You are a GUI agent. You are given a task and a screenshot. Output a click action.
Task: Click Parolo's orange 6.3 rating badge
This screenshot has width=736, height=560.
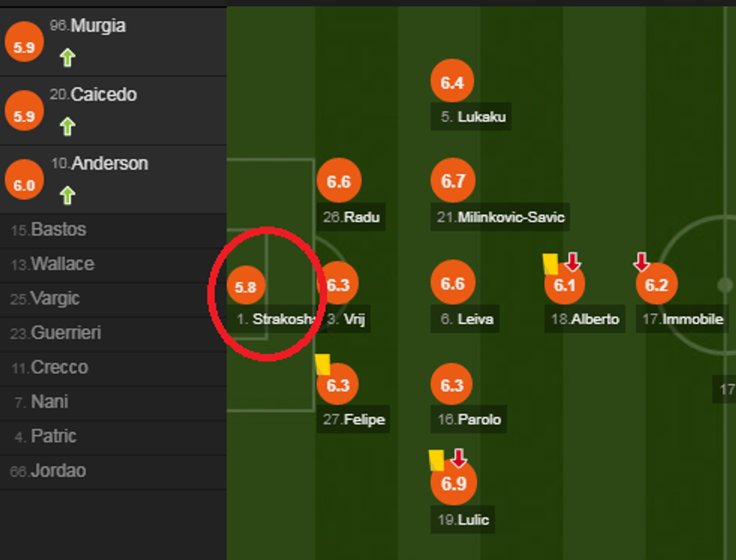click(x=451, y=385)
